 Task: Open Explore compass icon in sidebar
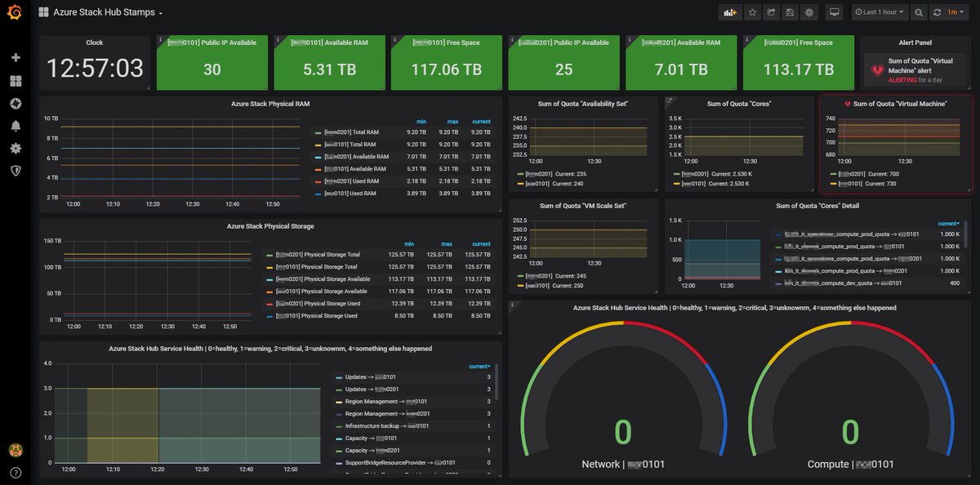pos(16,103)
